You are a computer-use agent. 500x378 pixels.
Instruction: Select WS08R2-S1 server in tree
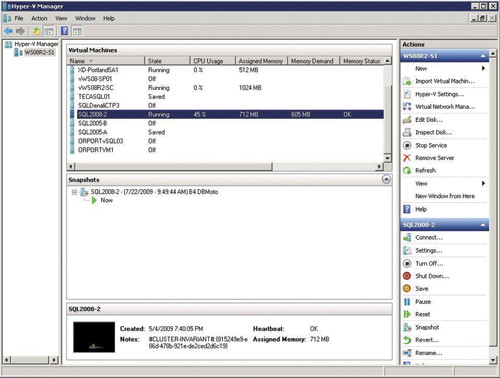coord(39,53)
